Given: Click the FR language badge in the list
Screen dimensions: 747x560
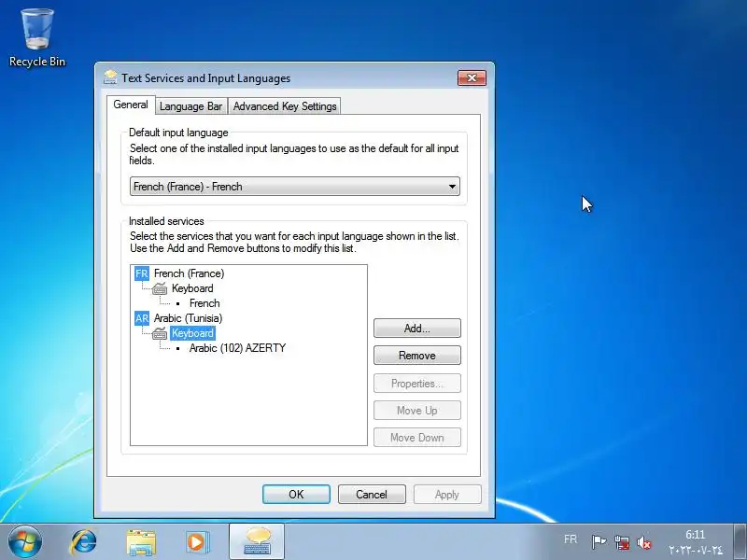Looking at the screenshot, I should 142,273.
